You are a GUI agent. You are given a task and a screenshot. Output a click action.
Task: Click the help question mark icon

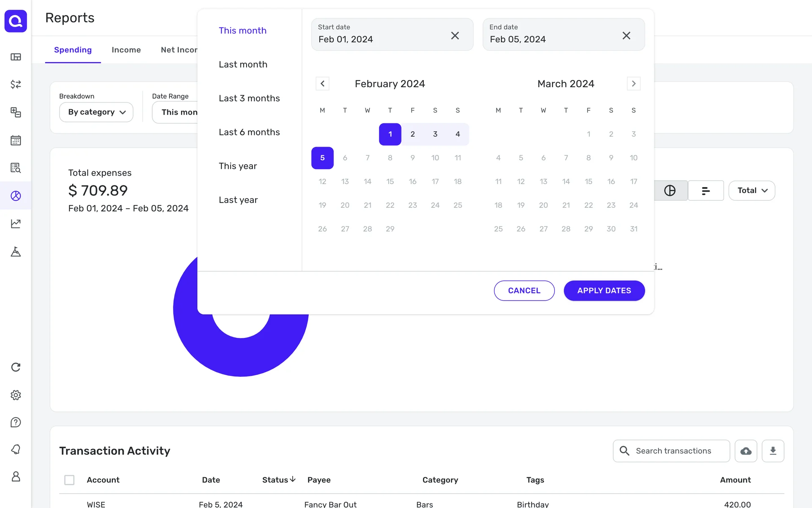[x=16, y=422]
